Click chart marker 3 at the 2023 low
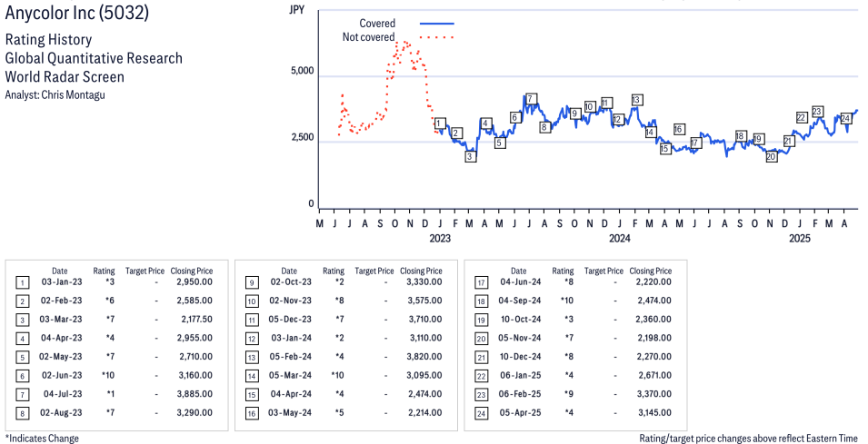868x444 pixels. pyautogui.click(x=471, y=156)
